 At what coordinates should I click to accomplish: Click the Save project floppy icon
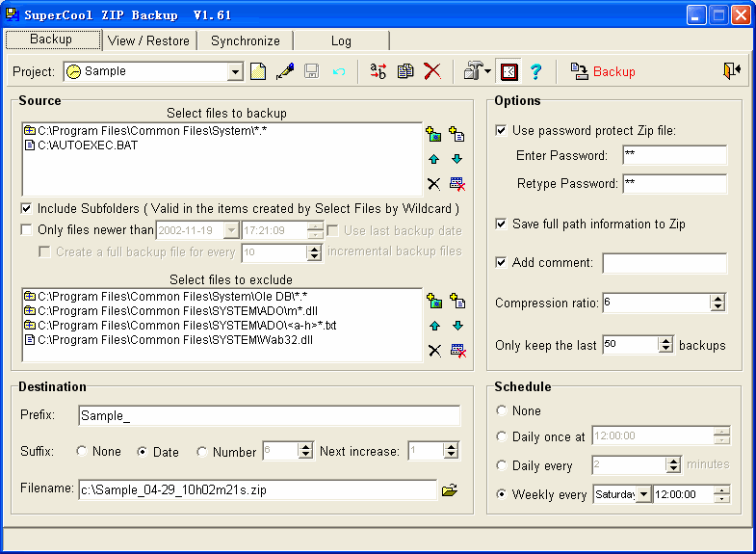[311, 71]
